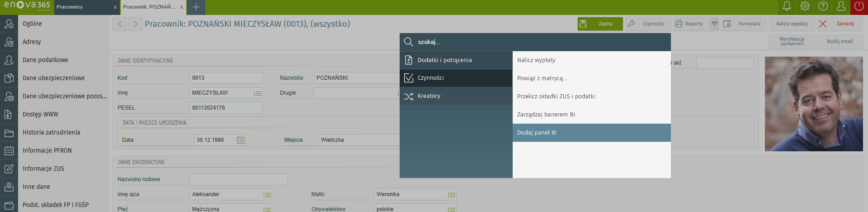Open the Imię list picker
868x212 pixels.
pyautogui.click(x=257, y=93)
